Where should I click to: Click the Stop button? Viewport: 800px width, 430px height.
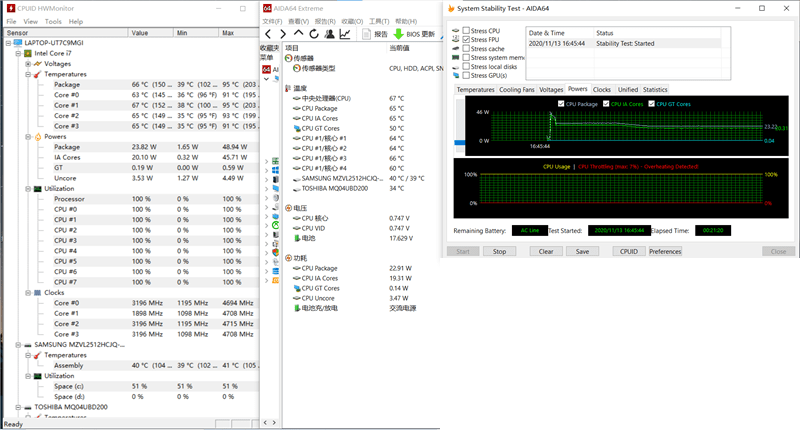coord(499,251)
